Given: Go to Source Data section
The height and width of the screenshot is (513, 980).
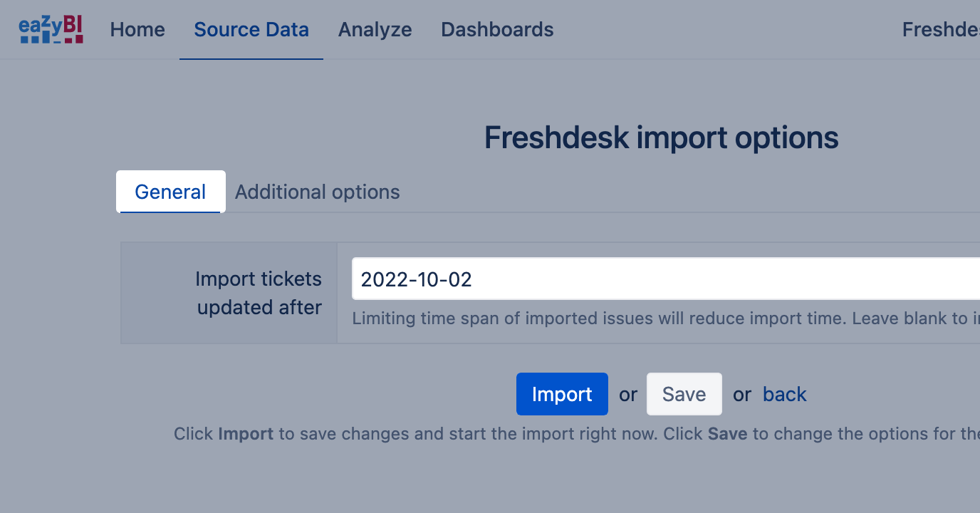Looking at the screenshot, I should point(251,30).
